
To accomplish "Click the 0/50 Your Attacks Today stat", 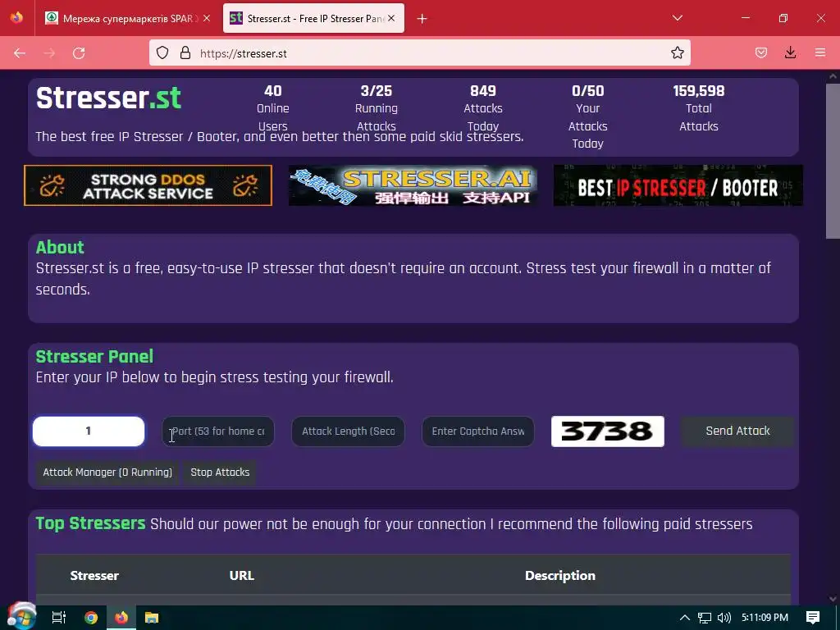I will (587, 116).
